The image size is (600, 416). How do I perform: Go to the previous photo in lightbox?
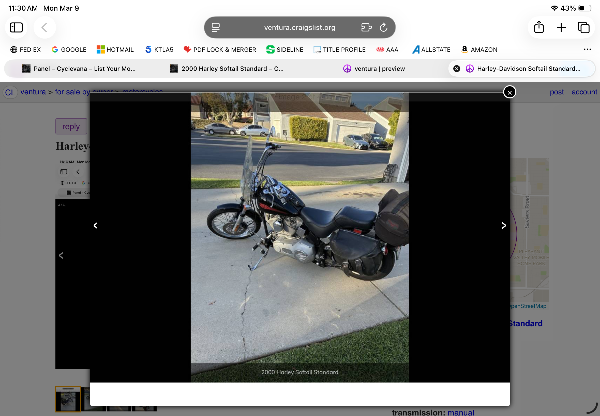[x=96, y=226]
